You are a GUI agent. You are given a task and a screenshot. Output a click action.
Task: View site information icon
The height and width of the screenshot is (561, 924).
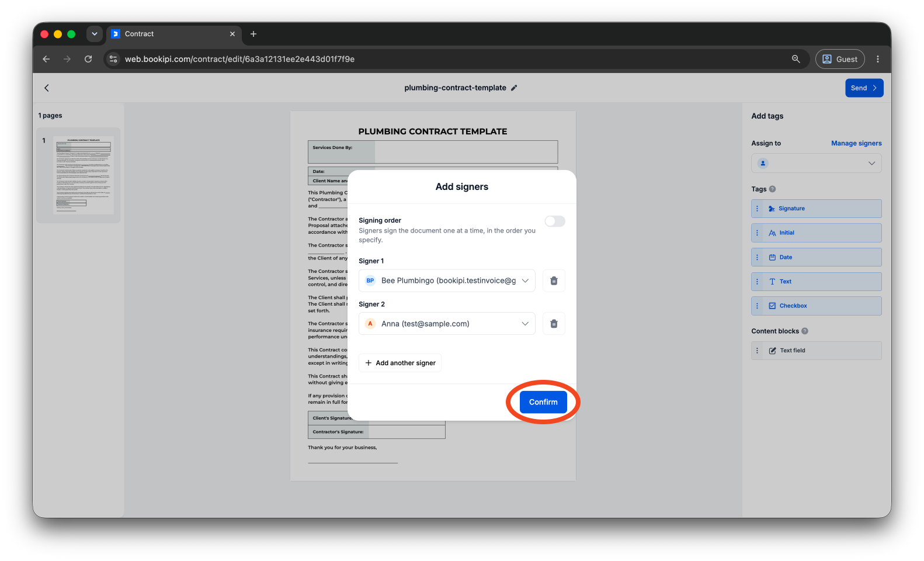113,59
